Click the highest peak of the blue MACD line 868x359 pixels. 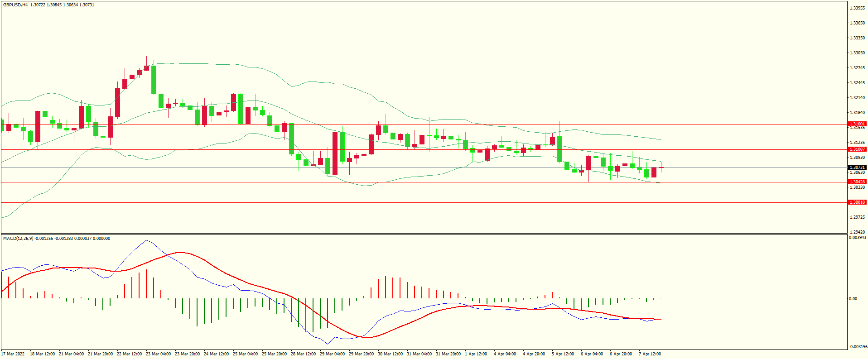pyautogui.click(x=146, y=240)
